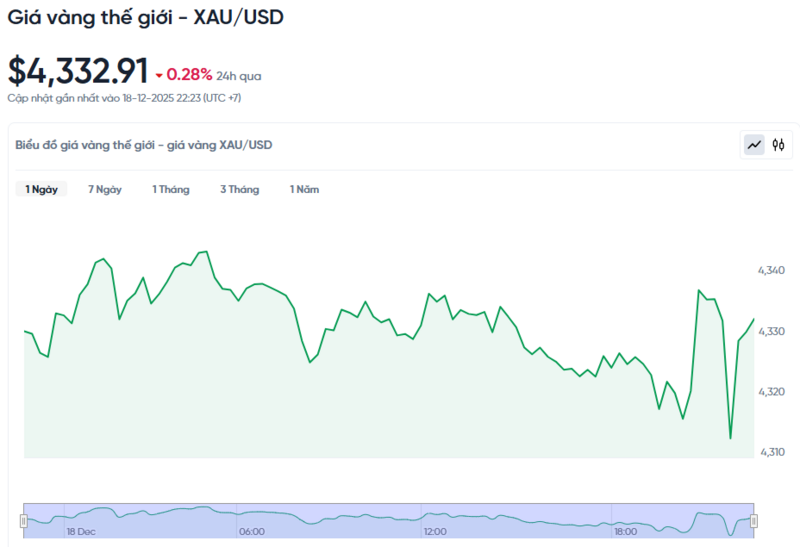Click the 12:00 marker on range navigator
800x547 pixels.
click(435, 532)
